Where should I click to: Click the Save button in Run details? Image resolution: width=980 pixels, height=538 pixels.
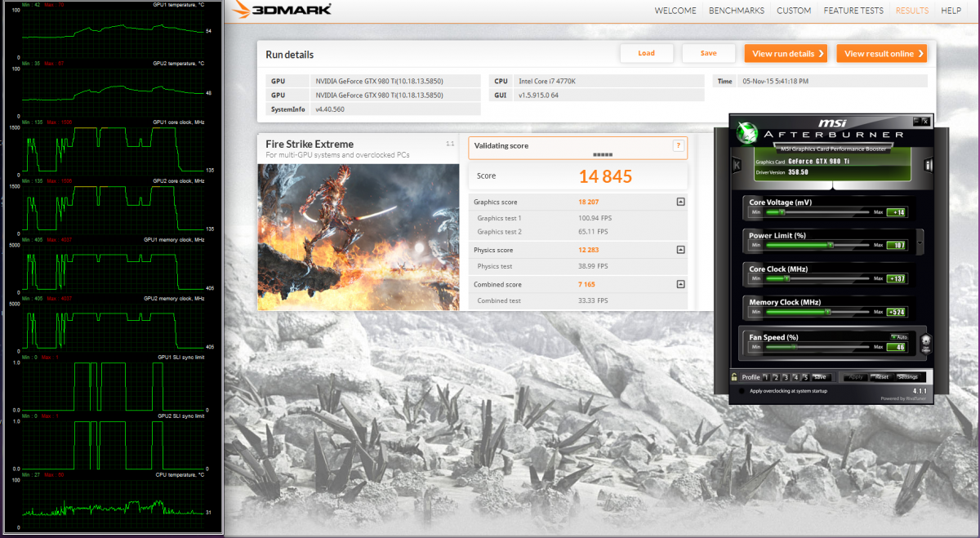click(x=709, y=53)
